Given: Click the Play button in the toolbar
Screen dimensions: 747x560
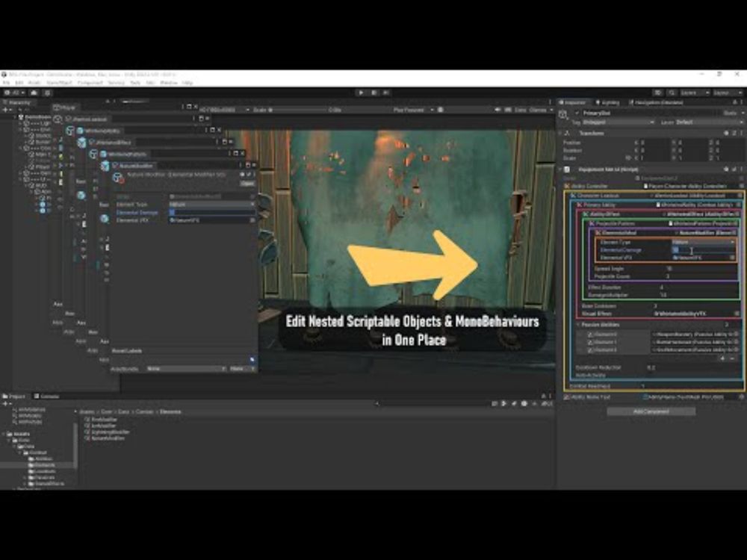Looking at the screenshot, I should 361,93.
